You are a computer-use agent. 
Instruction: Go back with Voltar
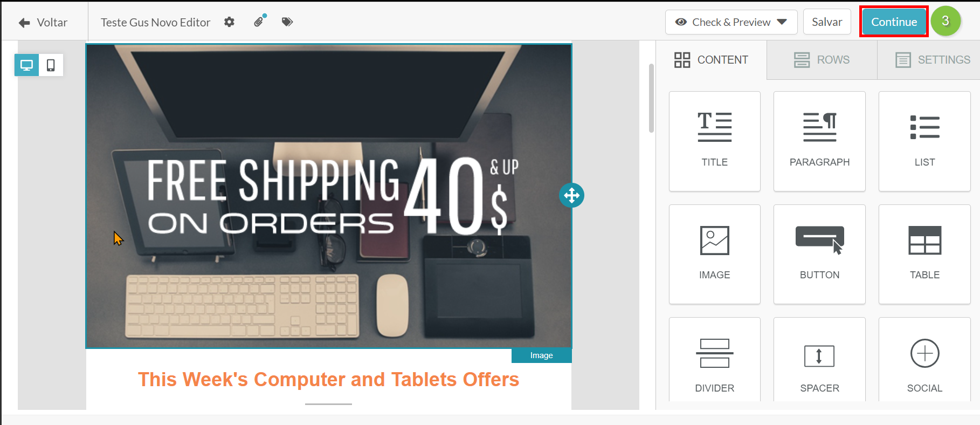[43, 23]
